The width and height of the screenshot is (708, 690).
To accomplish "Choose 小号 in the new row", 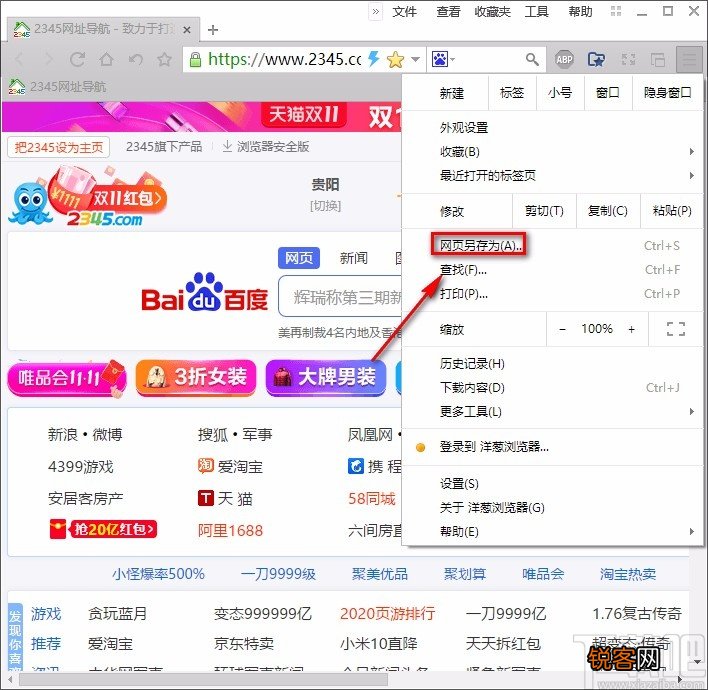I will pyautogui.click(x=560, y=93).
